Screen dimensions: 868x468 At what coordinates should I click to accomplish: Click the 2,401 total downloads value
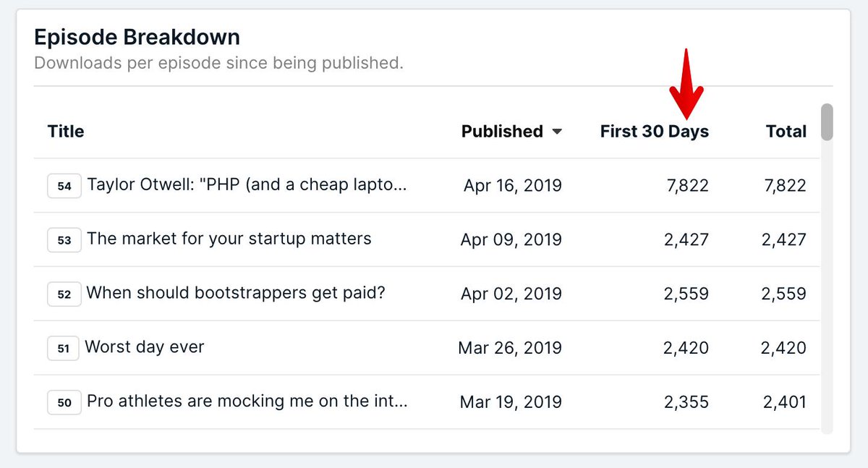(x=783, y=401)
